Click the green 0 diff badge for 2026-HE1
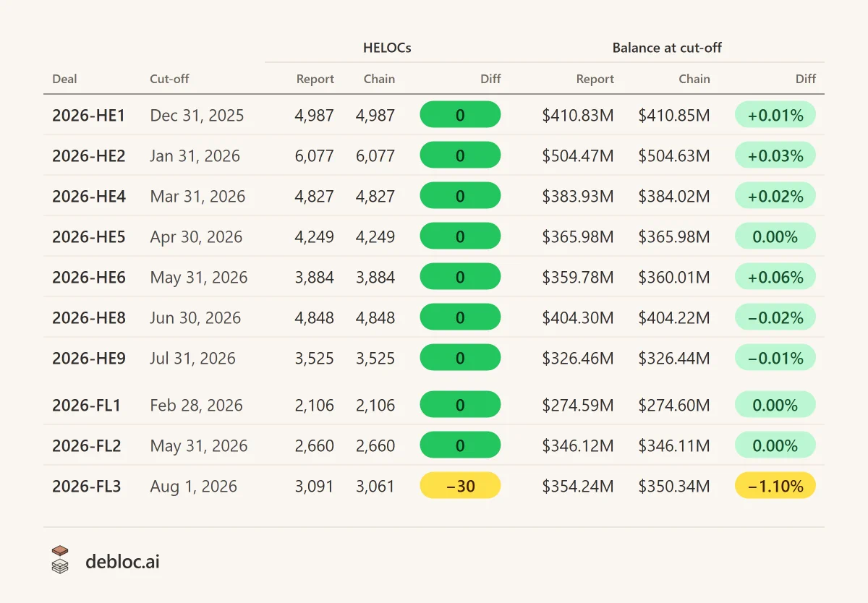The image size is (868, 603). click(460, 115)
